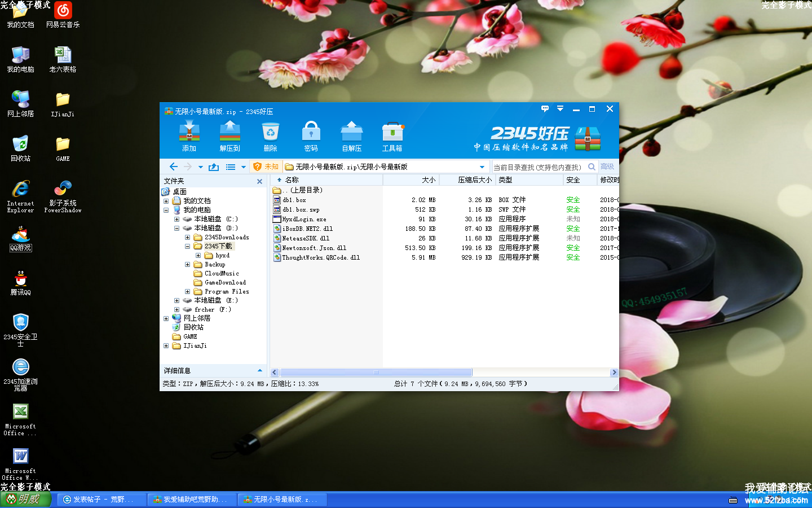The height and width of the screenshot is (508, 812).
Task: Go back with the left arrow button
Action: 174,167
